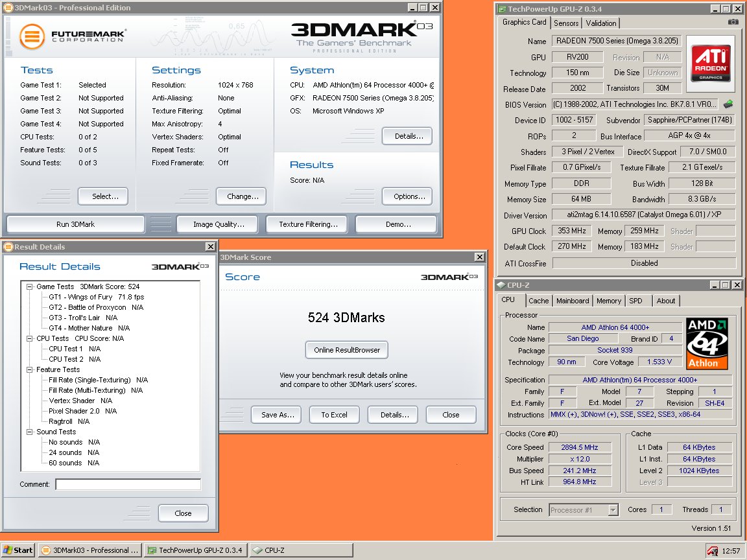
Task: Click the ATI tray icon near the clock
Action: coord(712,551)
